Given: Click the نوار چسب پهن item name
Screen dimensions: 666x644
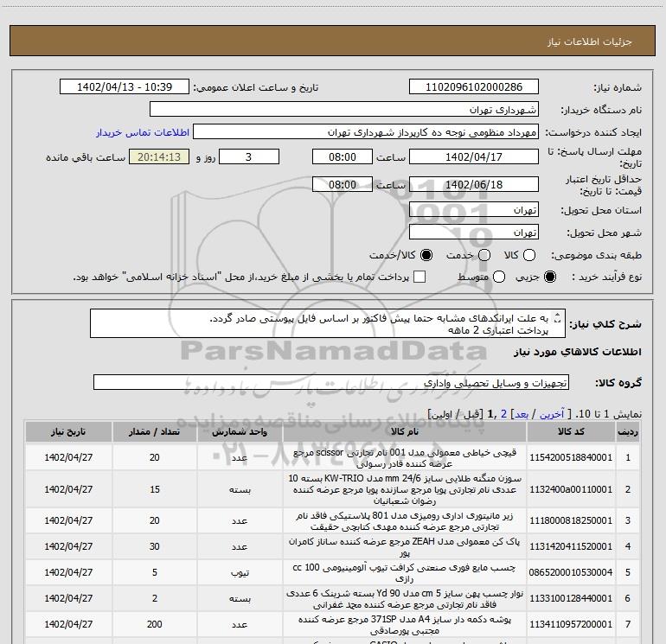Looking at the screenshot, I should [x=405, y=598].
